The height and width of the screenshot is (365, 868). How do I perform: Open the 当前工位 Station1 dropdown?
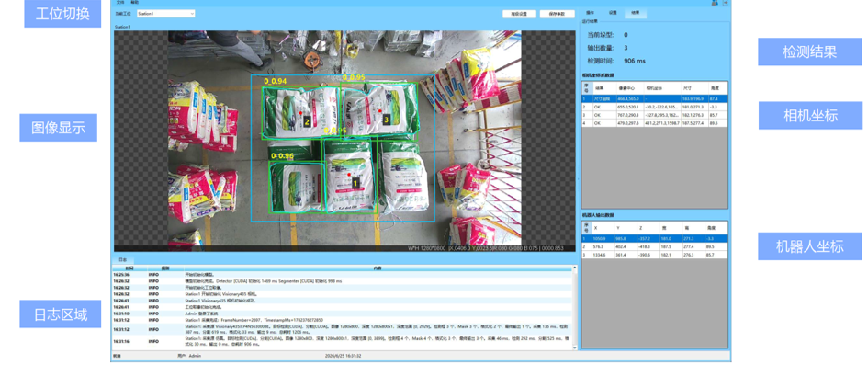point(165,13)
